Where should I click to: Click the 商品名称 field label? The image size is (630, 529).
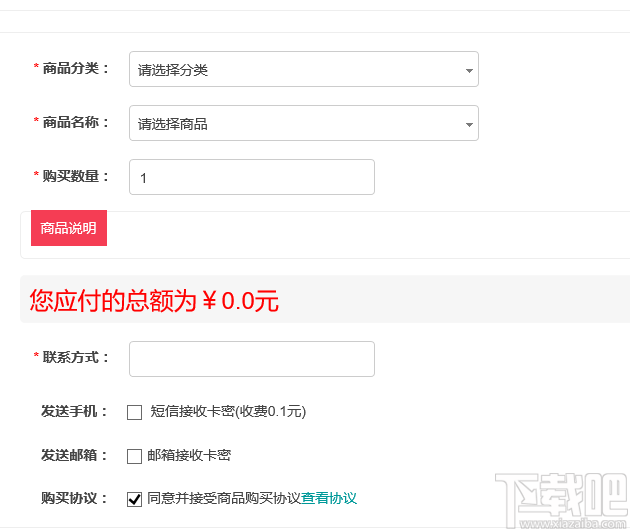[75, 122]
